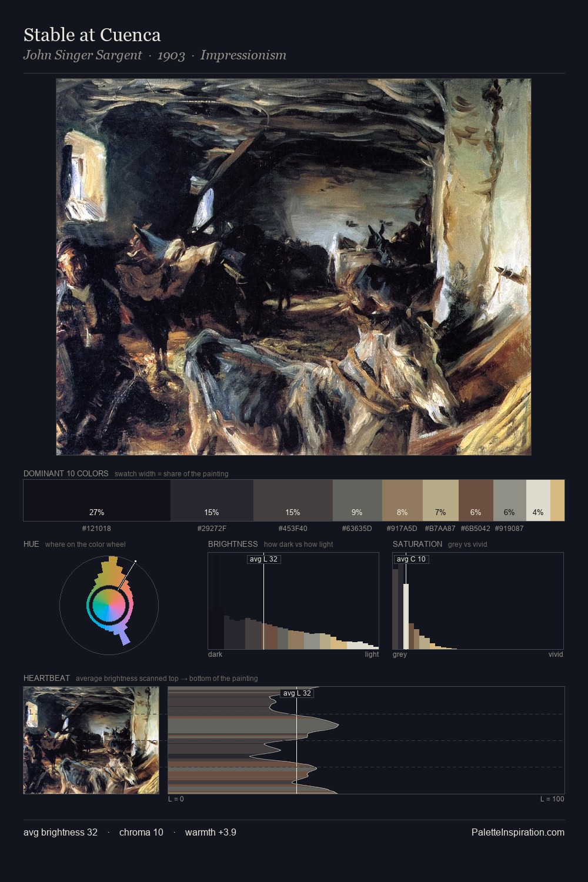Click the small painting thumbnail in Heartbeat
588x882 pixels.
click(x=91, y=740)
